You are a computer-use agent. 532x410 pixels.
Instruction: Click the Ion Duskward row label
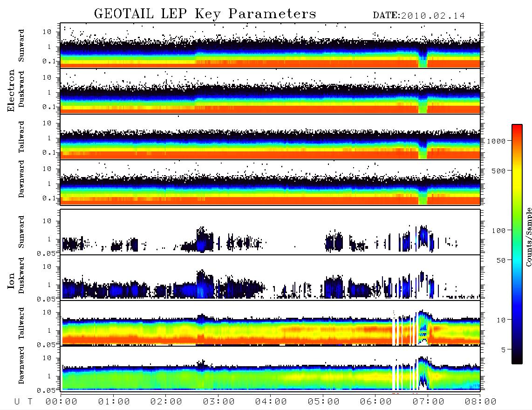(21, 275)
